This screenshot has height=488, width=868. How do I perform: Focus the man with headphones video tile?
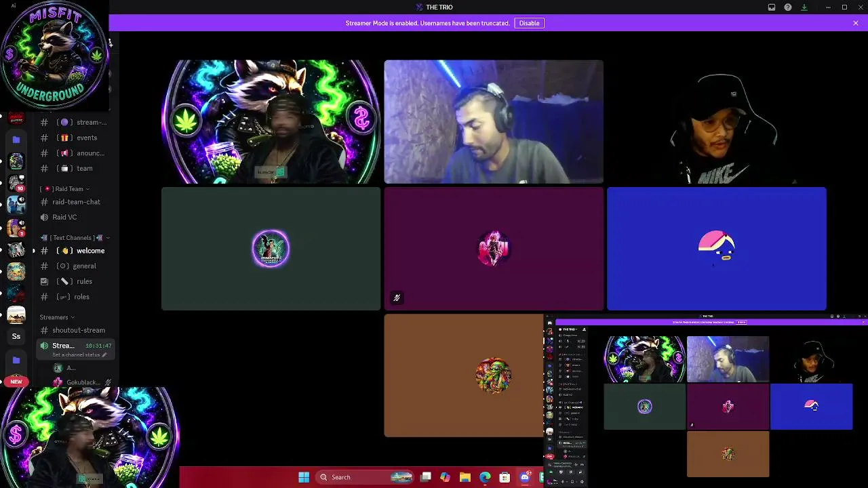click(x=494, y=122)
